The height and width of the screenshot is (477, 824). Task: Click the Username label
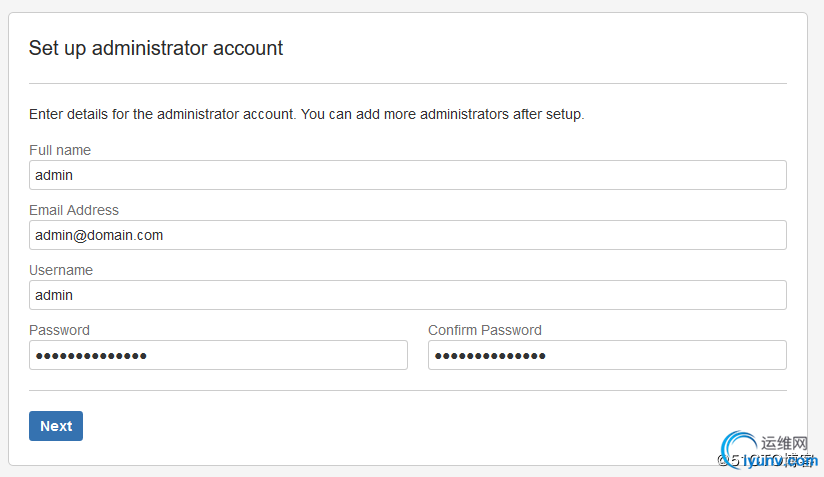point(61,270)
